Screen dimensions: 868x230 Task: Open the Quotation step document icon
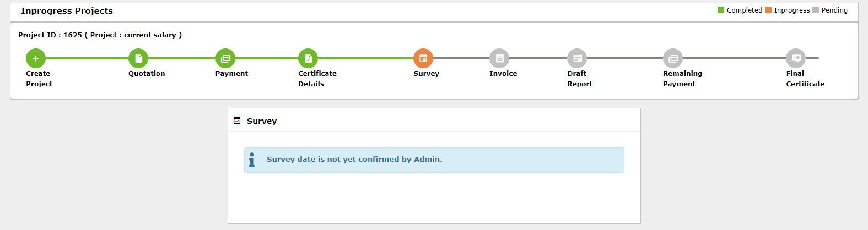(x=138, y=58)
